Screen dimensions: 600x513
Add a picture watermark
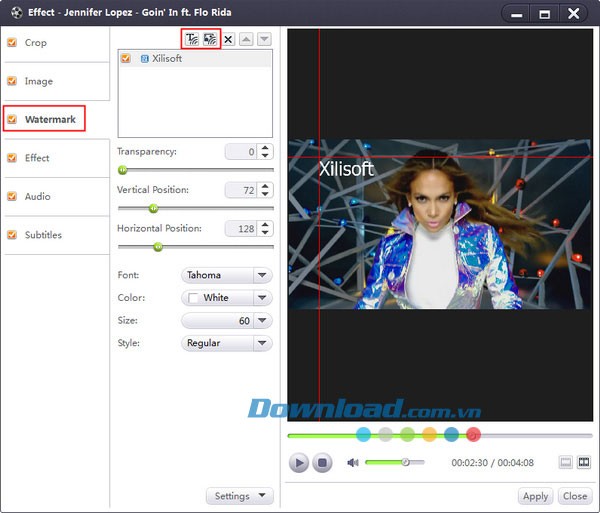[x=210, y=39]
